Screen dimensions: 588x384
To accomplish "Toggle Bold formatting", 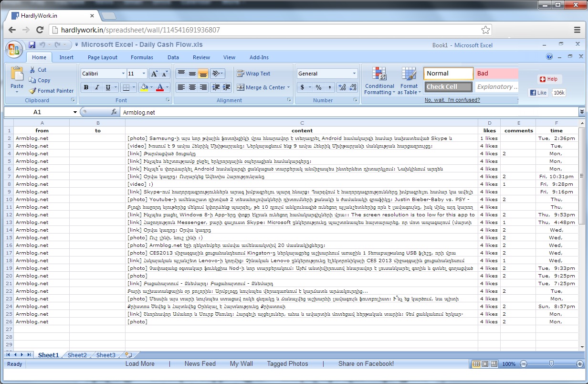I will point(86,87).
